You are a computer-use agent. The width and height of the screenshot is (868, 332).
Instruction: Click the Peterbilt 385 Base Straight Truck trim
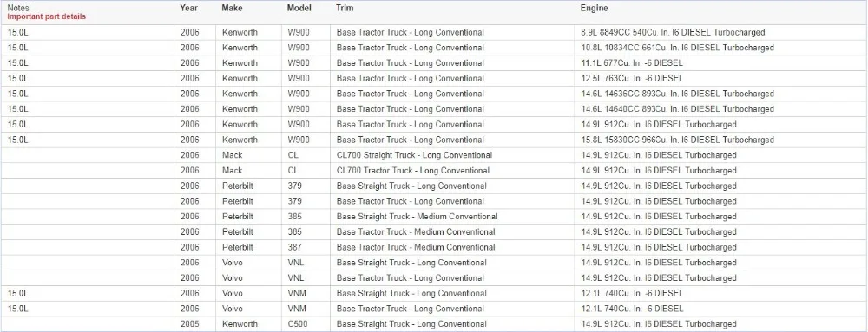(417, 217)
